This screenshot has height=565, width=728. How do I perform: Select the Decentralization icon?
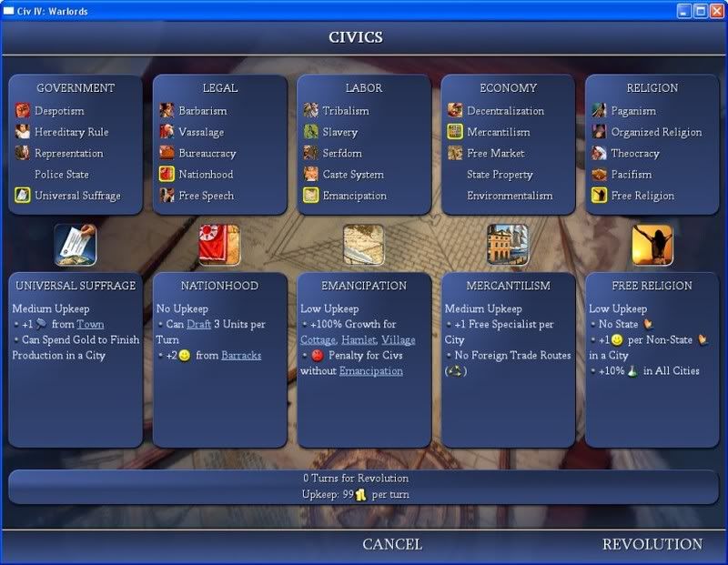455,110
